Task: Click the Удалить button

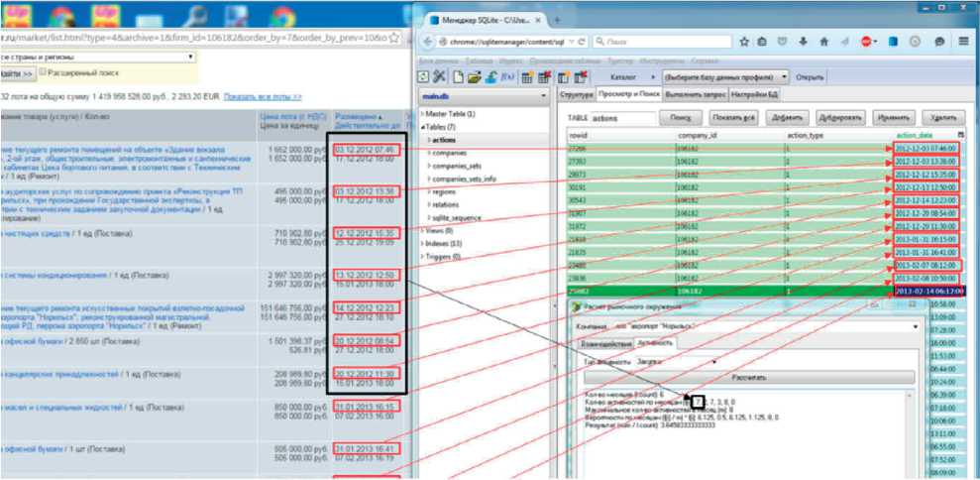Action: coord(943,118)
